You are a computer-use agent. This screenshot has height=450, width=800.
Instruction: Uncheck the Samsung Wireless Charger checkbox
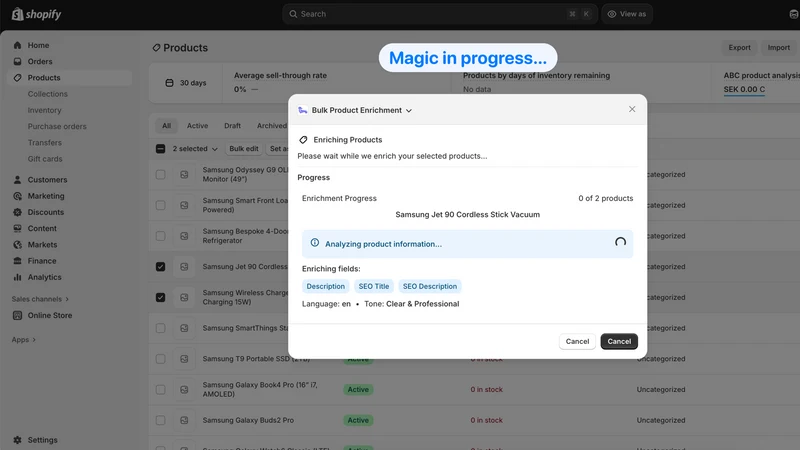tap(160, 297)
